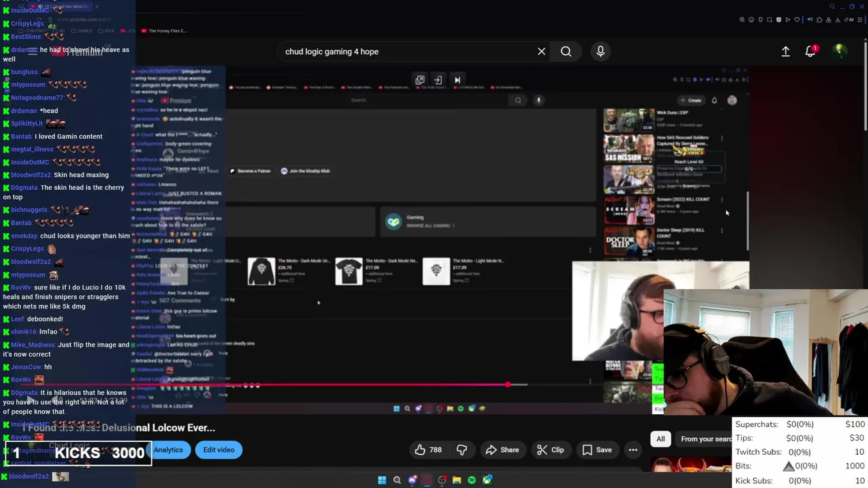Click the page's vertical scrollbar
868x488 pixels.
coord(865,88)
